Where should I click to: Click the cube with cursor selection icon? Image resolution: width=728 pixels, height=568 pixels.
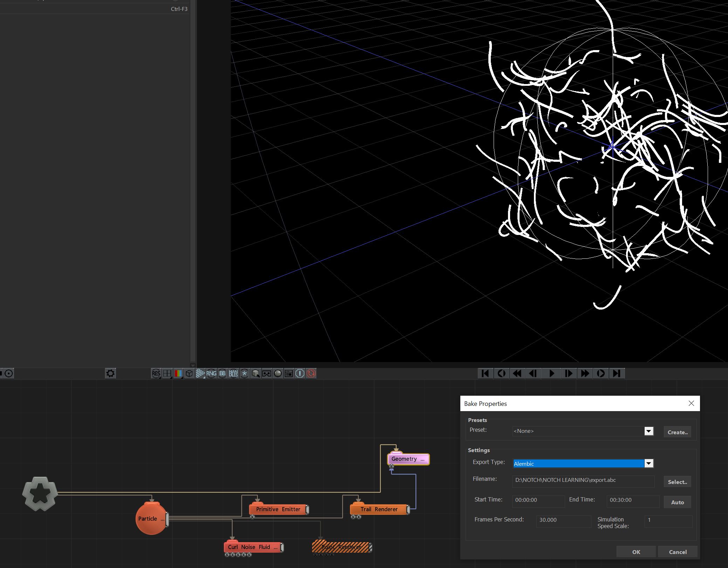click(x=255, y=373)
